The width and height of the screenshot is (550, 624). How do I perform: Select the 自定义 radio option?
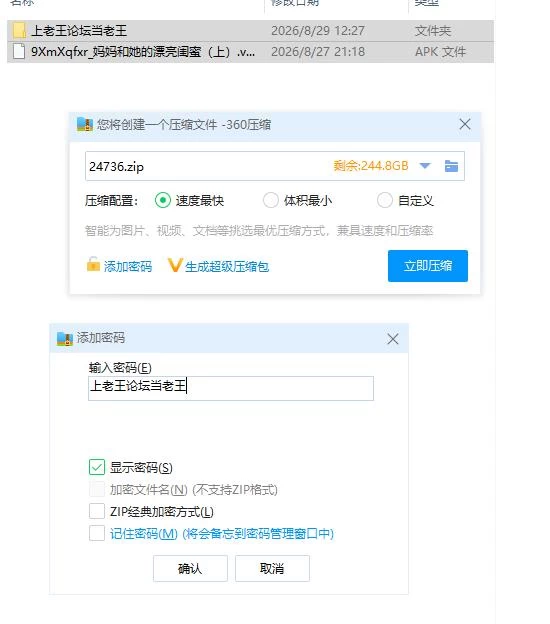click(x=384, y=200)
